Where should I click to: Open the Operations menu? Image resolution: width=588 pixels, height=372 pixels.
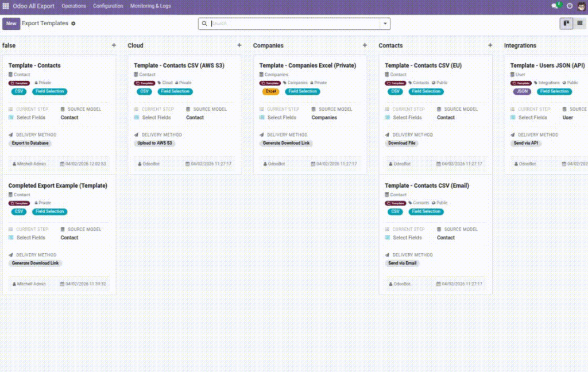[74, 6]
